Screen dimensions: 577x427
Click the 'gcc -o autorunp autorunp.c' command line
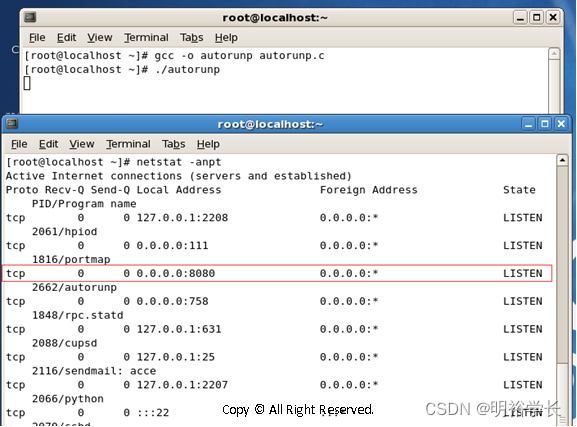pos(239,56)
